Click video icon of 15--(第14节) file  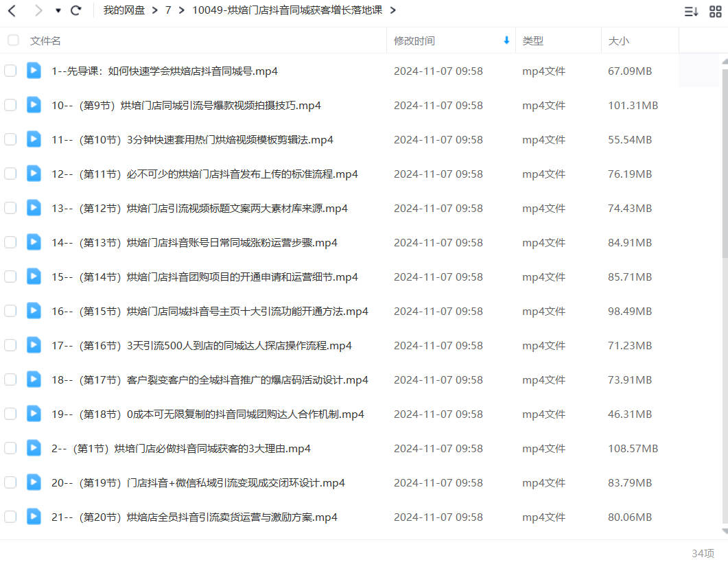(34, 277)
